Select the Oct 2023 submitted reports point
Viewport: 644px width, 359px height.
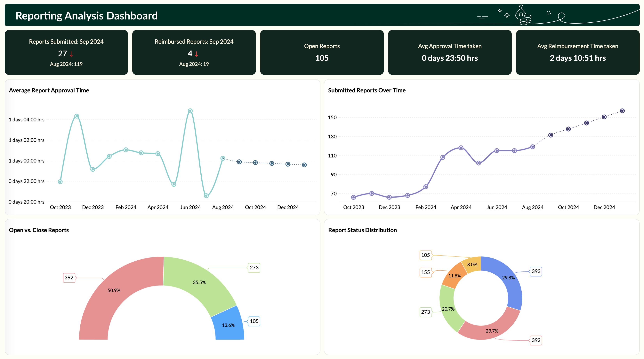[353, 197]
